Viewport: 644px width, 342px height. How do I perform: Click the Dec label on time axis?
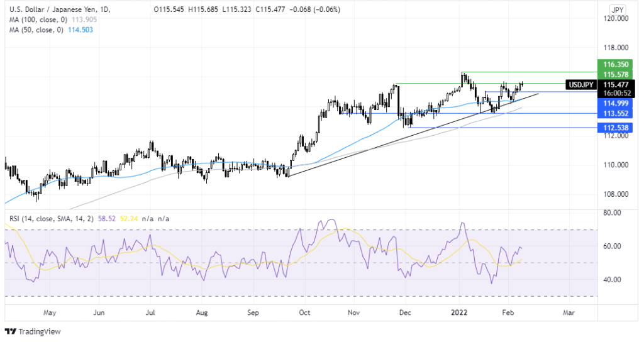[x=405, y=312]
